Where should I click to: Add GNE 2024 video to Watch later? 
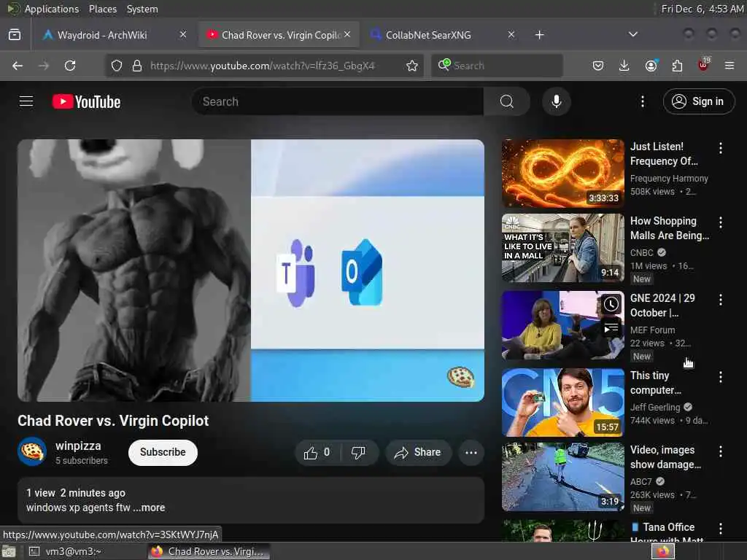(x=611, y=304)
